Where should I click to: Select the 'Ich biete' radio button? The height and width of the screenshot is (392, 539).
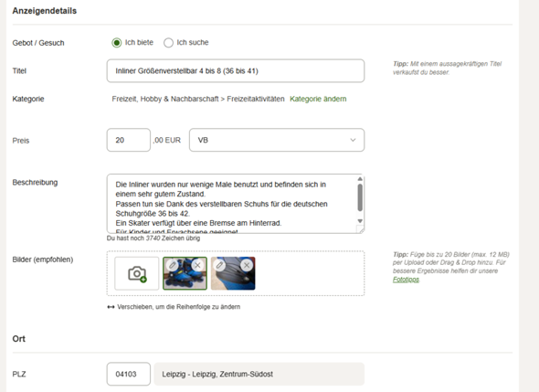[x=117, y=43]
